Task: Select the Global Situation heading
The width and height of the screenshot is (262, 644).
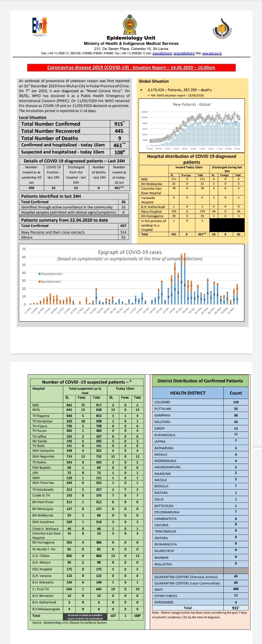Action: coord(154,81)
